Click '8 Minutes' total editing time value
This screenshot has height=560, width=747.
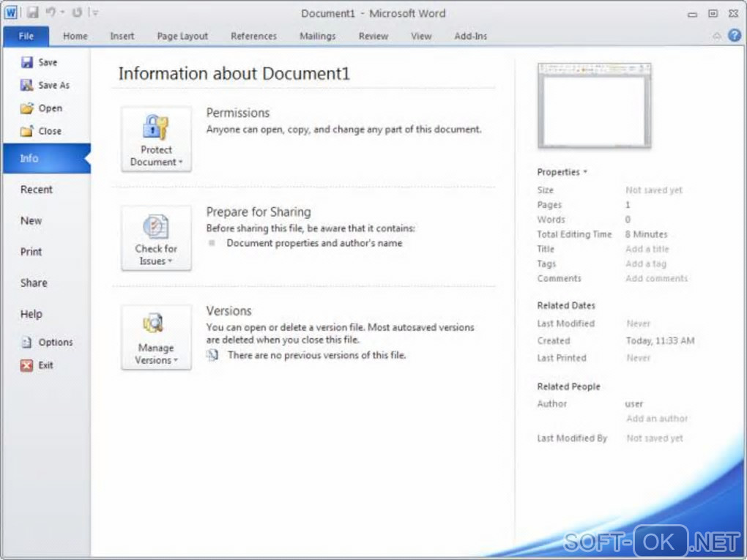(646, 234)
